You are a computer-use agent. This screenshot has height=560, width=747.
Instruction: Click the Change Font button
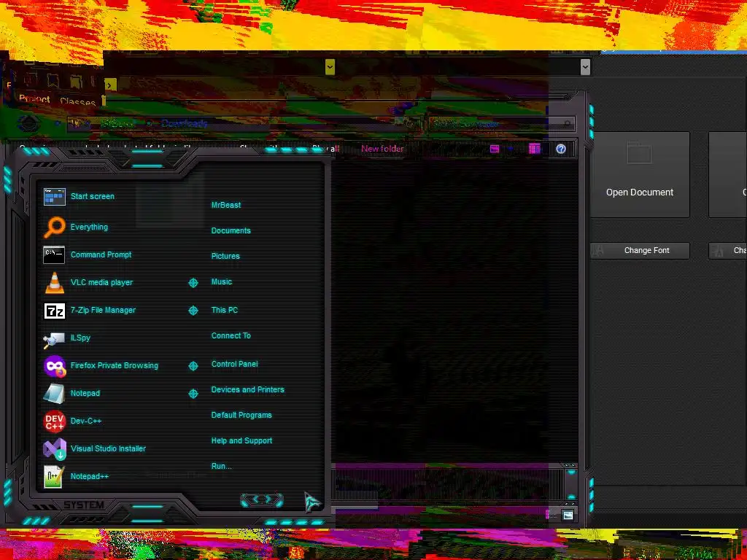tap(640, 251)
